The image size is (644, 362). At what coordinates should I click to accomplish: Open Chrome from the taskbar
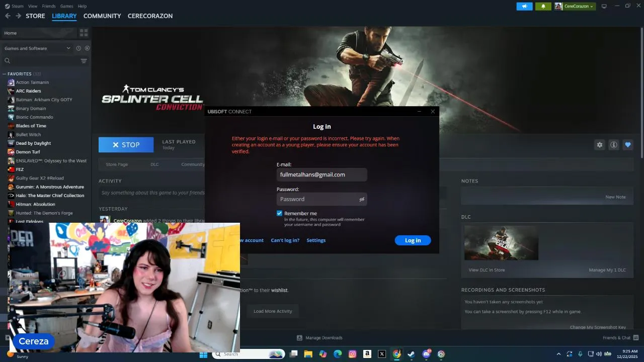(x=396, y=354)
